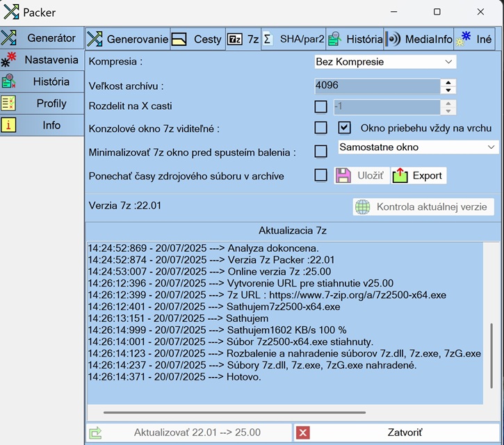Click up arrow of the -1 parts spinner
504x445 pixels.
click(448, 103)
